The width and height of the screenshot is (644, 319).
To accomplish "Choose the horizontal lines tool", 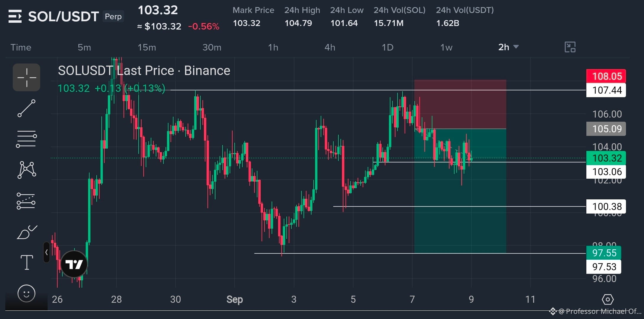I will click(x=27, y=139).
